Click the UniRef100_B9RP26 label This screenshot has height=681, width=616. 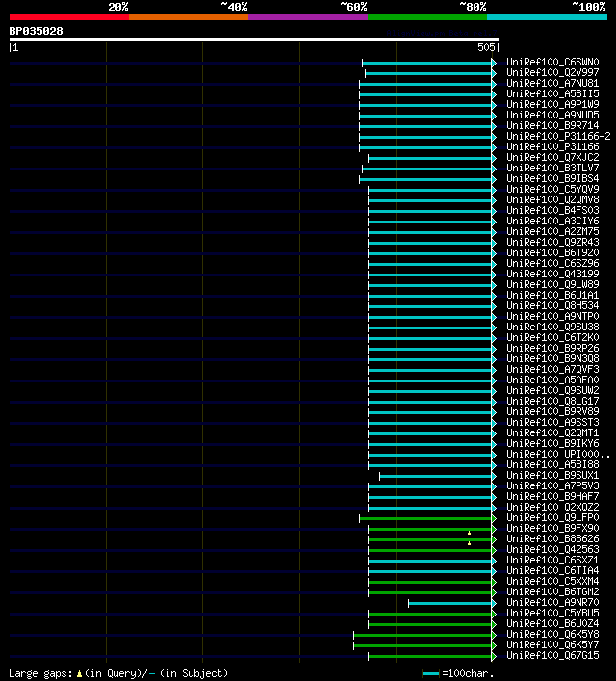[552, 349]
